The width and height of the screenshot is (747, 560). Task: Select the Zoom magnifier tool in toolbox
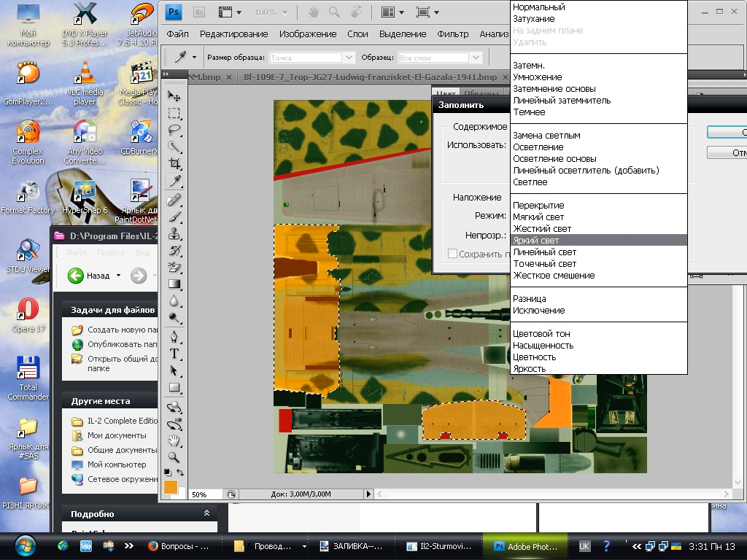(x=174, y=457)
